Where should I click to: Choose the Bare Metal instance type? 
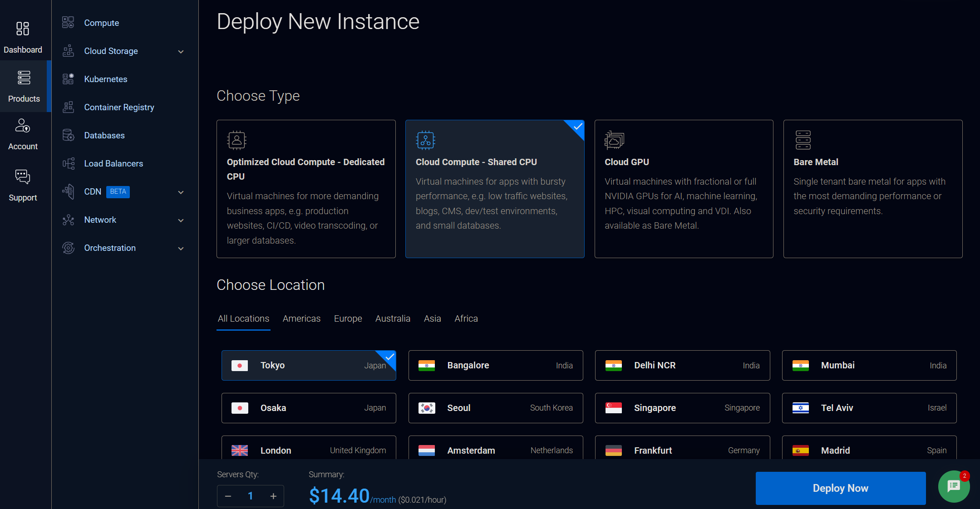point(872,188)
